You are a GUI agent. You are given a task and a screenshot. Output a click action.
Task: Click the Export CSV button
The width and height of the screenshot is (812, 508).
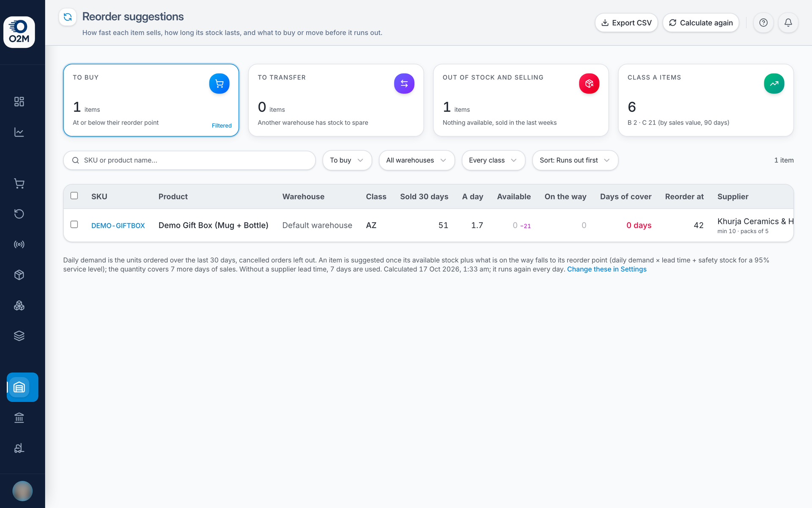pos(626,23)
